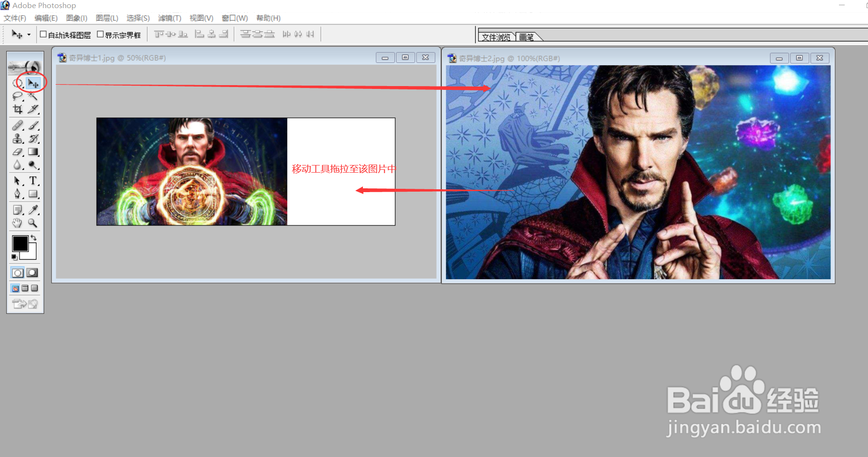Select the Crop tool
This screenshot has height=457, width=868.
tap(18, 109)
